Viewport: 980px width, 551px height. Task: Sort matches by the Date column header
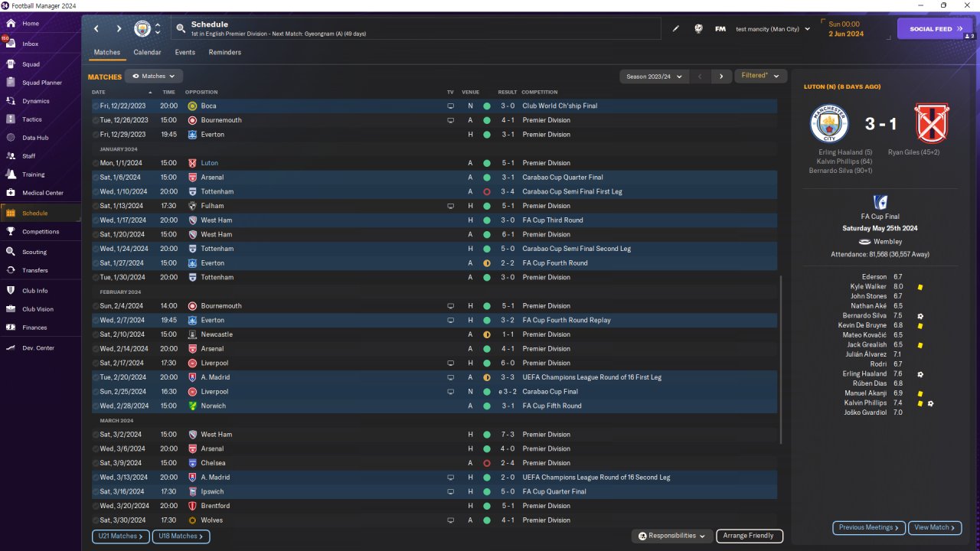(x=99, y=93)
